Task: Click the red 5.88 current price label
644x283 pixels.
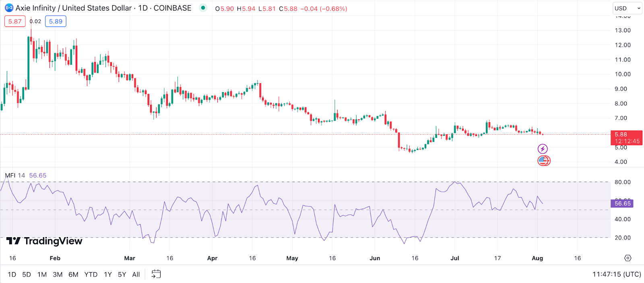Action: pos(627,137)
